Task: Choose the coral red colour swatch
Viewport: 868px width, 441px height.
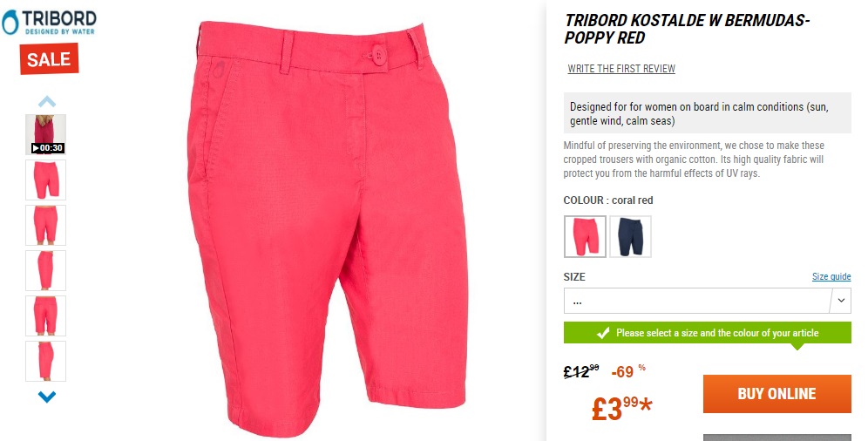Action: click(x=585, y=237)
